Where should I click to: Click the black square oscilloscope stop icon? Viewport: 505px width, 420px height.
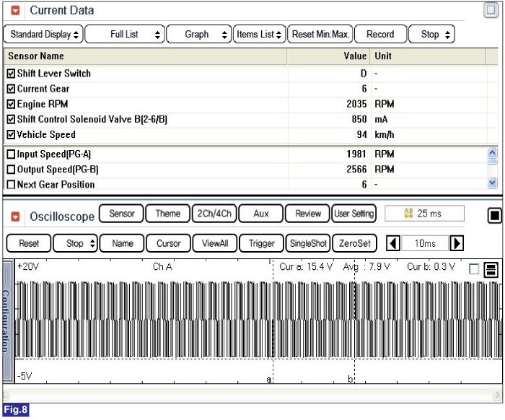tap(493, 215)
